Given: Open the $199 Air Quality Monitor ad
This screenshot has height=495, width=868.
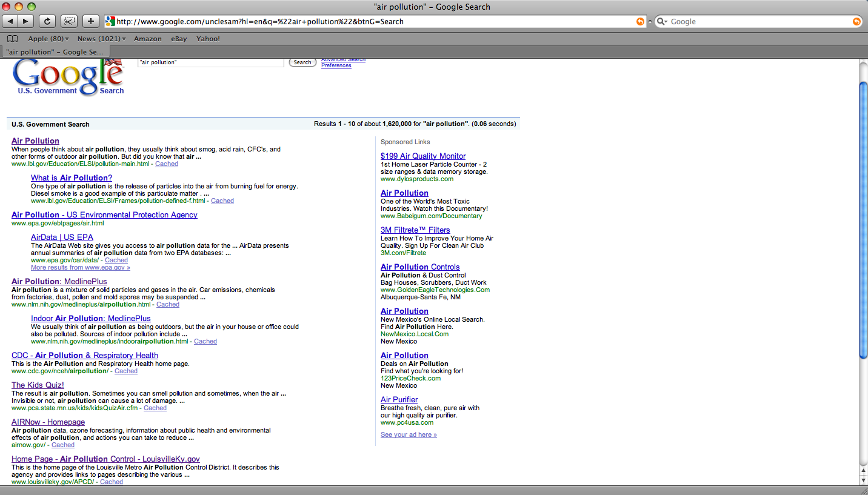Looking at the screenshot, I should 423,156.
